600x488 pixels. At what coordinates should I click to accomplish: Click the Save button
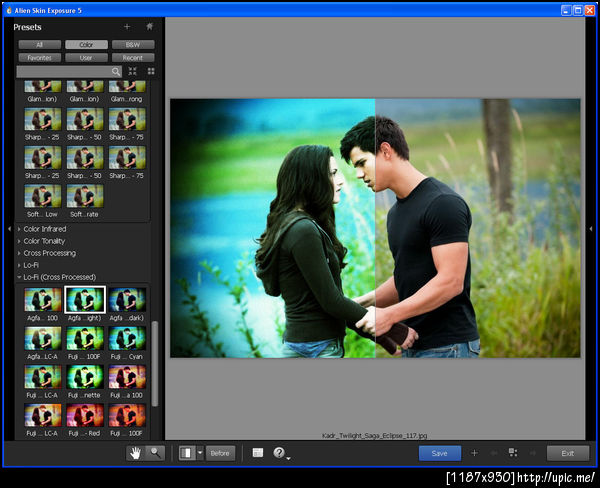(440, 453)
